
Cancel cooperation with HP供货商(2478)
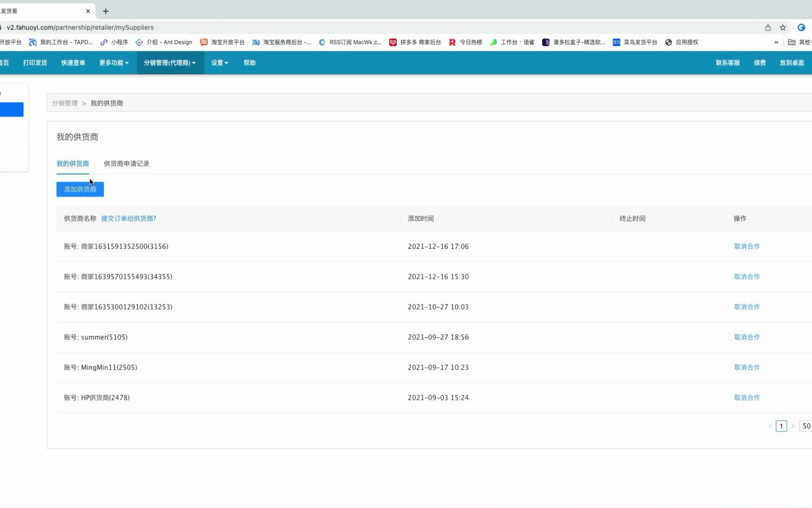click(x=747, y=397)
